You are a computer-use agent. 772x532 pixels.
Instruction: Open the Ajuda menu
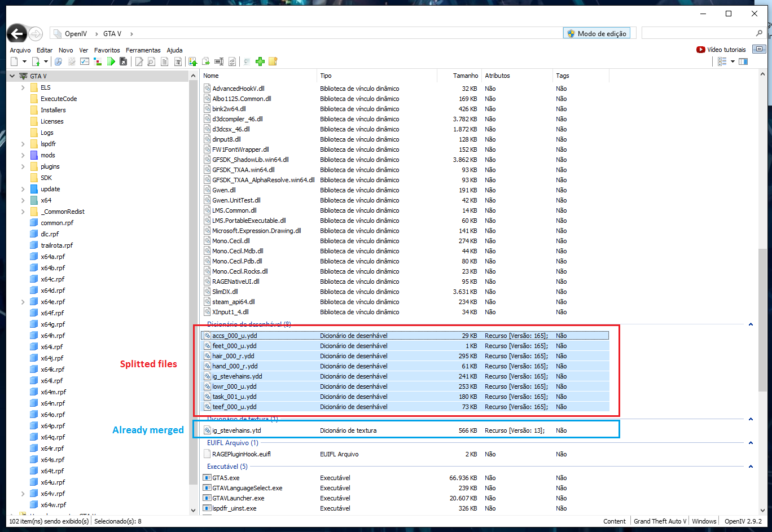(174, 50)
